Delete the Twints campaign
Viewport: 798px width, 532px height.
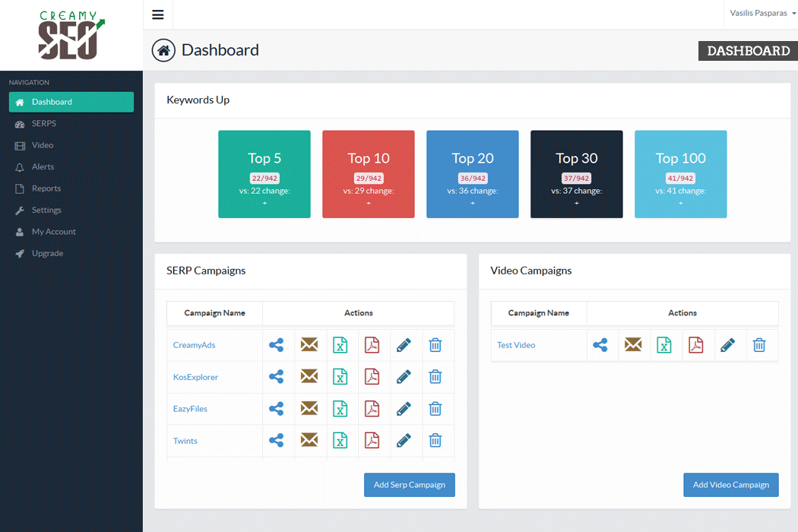click(435, 440)
